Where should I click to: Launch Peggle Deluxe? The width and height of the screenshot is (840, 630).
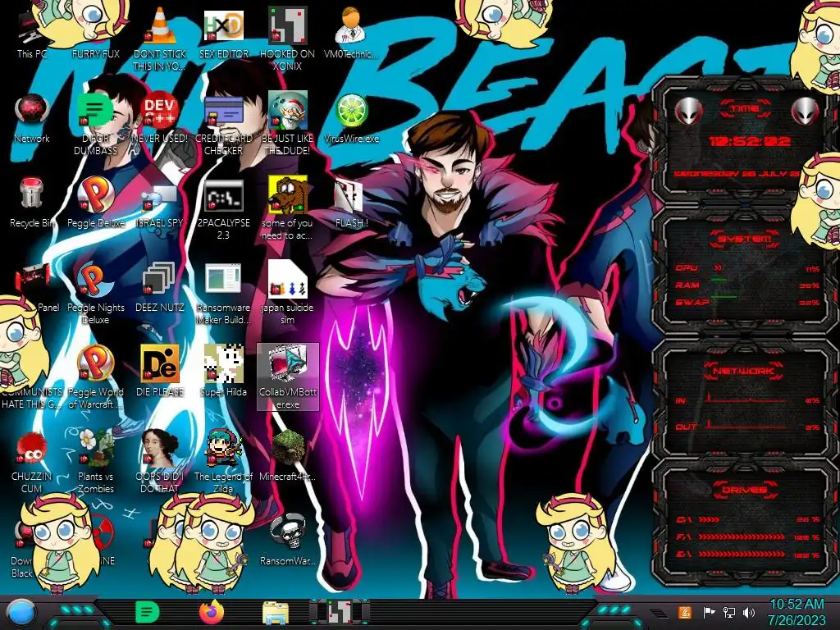[95, 203]
